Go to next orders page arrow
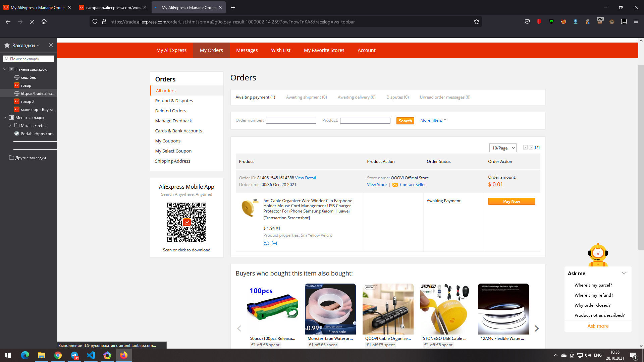This screenshot has height=362, width=644. 531,147
